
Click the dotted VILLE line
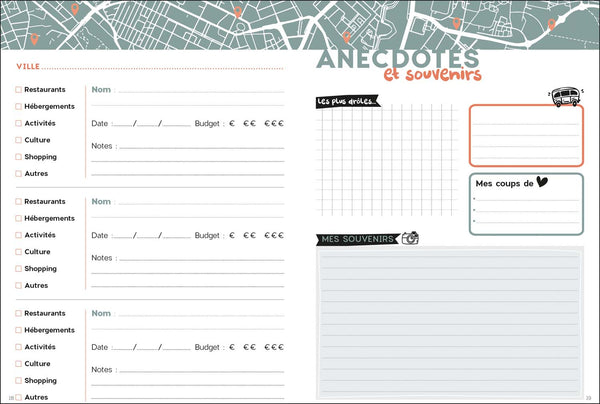[x=162, y=68]
